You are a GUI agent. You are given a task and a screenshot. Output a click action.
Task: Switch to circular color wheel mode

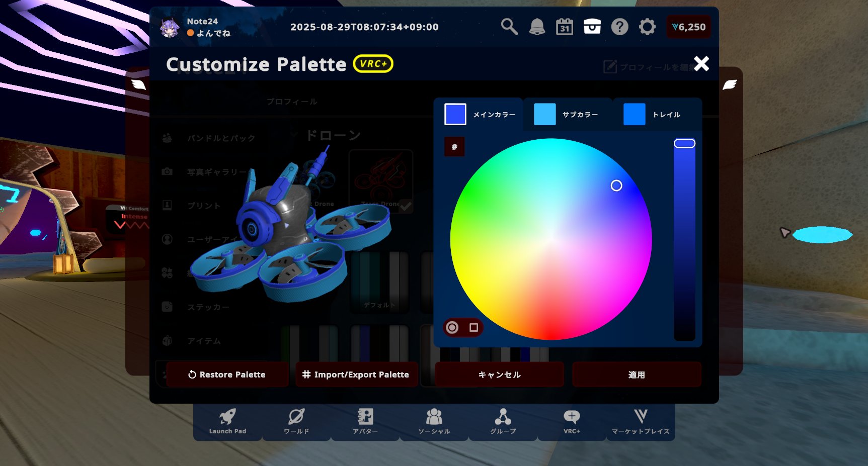click(x=452, y=328)
